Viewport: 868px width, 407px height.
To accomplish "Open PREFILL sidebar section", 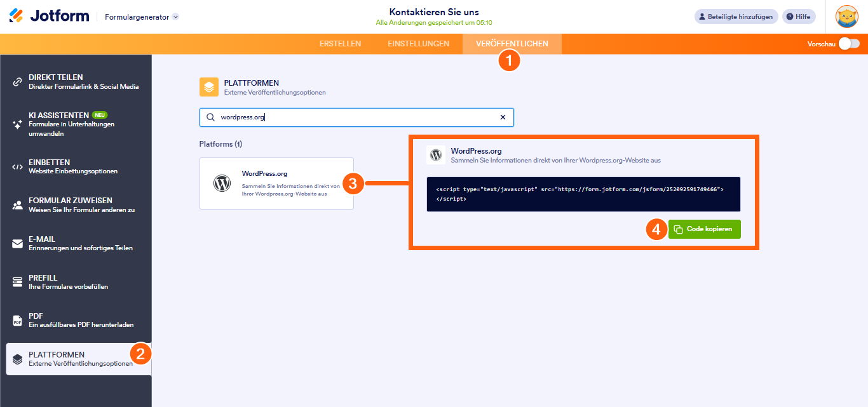I will [x=76, y=282].
